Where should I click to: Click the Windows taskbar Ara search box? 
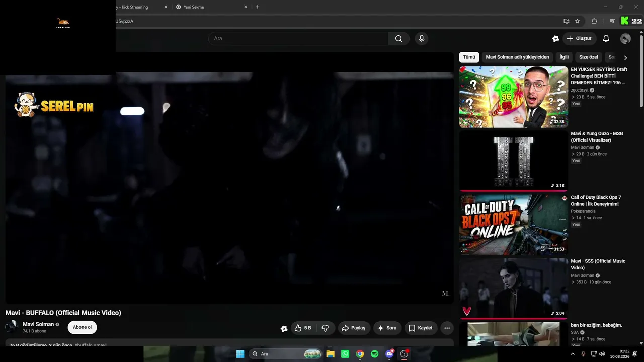286,354
